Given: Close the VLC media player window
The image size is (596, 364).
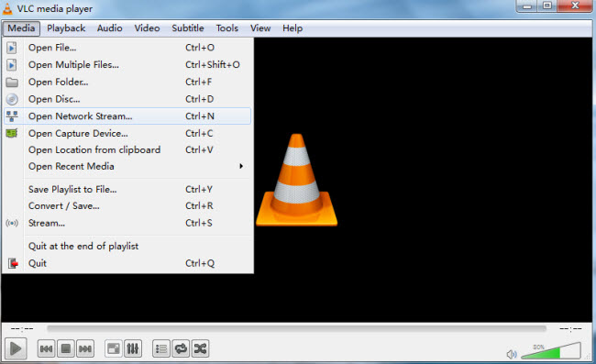Looking at the screenshot, I should tap(575, 6).
